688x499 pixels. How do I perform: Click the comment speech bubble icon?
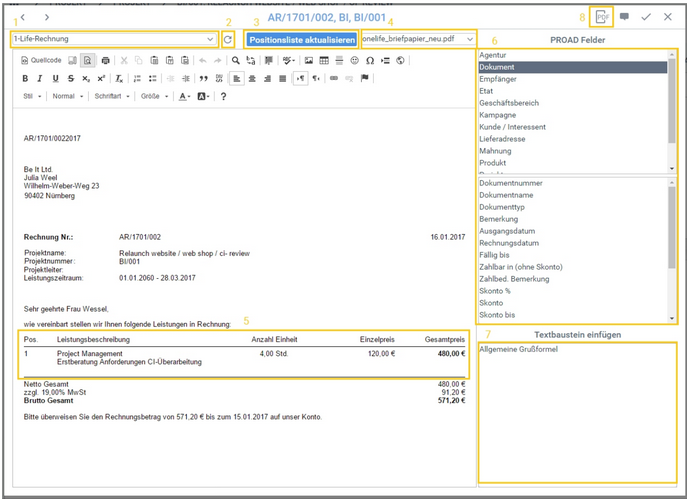(x=624, y=17)
